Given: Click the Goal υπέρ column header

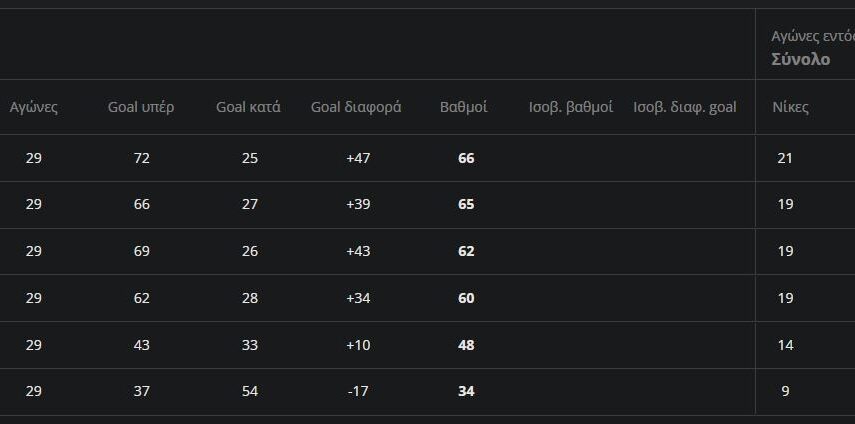Looking at the screenshot, I should coord(141,107).
